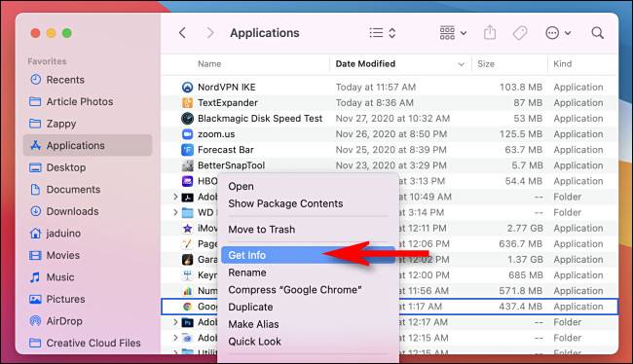Click the Search magnifier icon
The image size is (633, 364).
click(598, 33)
